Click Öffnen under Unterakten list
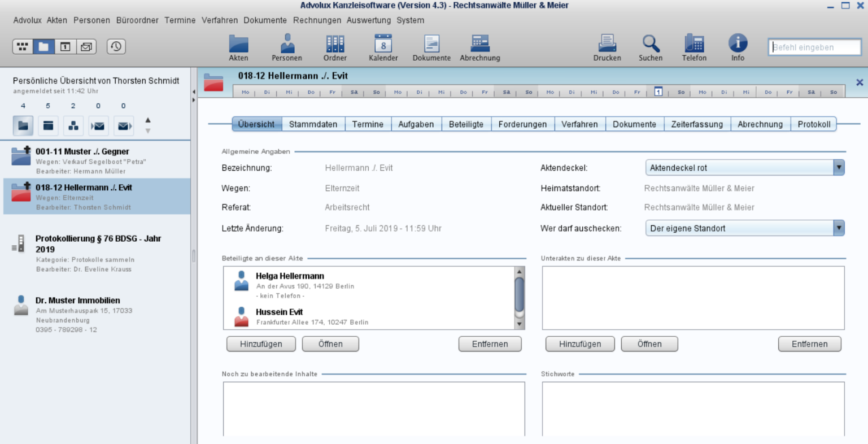This screenshot has width=868, height=444. pos(649,344)
